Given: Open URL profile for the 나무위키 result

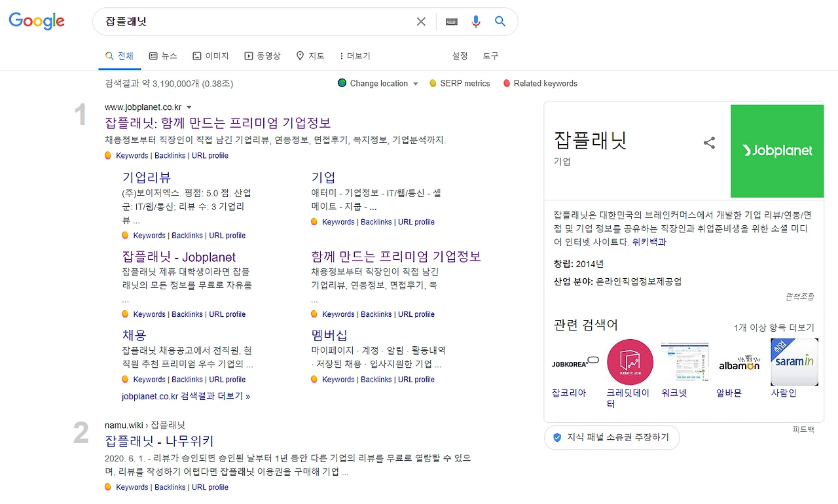Looking at the screenshot, I should (210, 487).
